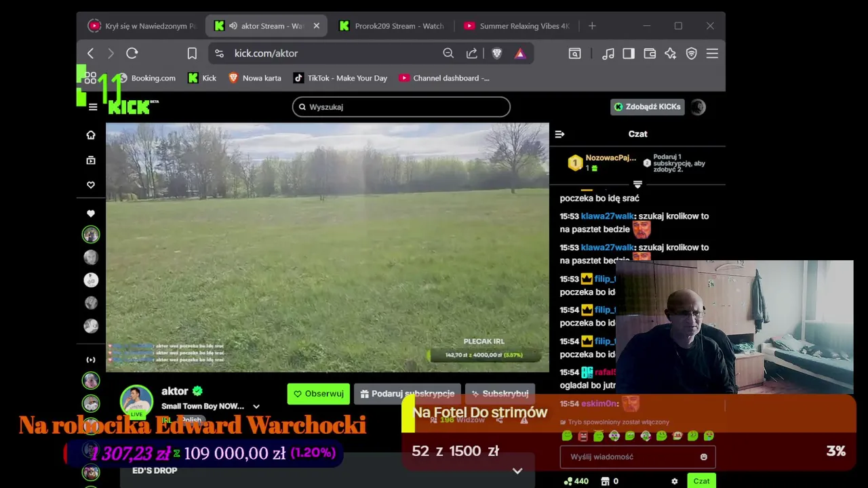Click the filled heart in Kick sidebar
Screen dimensions: 868x488
(91, 213)
